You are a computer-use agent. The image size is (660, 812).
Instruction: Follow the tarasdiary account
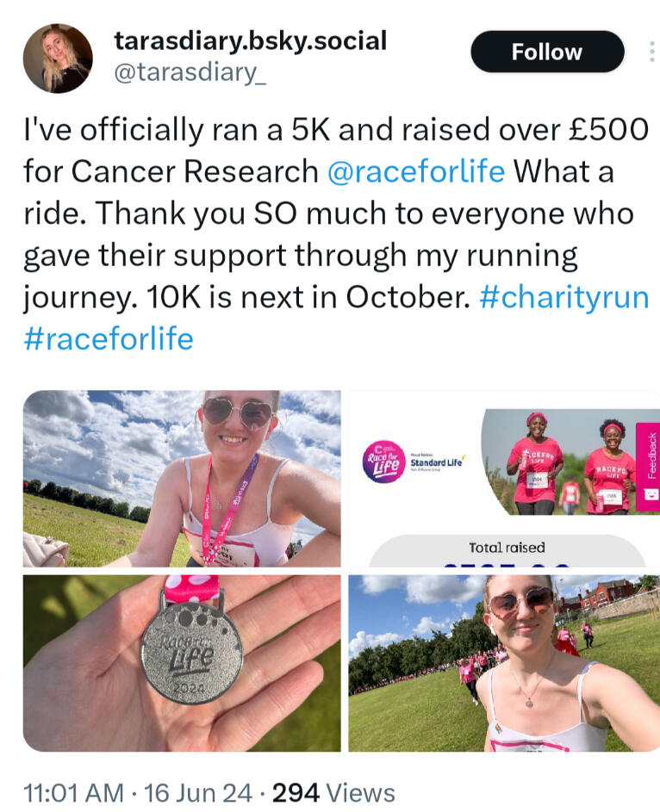pyautogui.click(x=546, y=52)
